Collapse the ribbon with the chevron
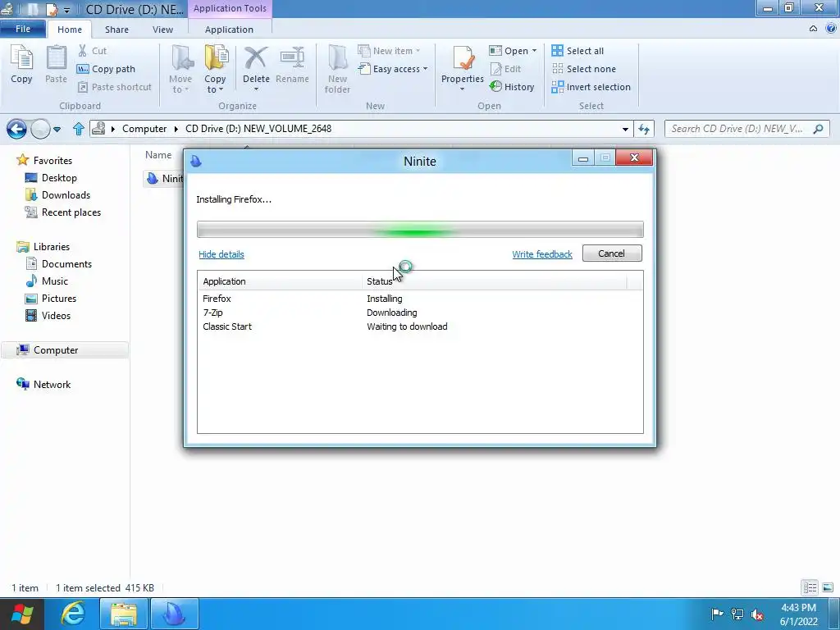840x630 pixels. (x=813, y=29)
